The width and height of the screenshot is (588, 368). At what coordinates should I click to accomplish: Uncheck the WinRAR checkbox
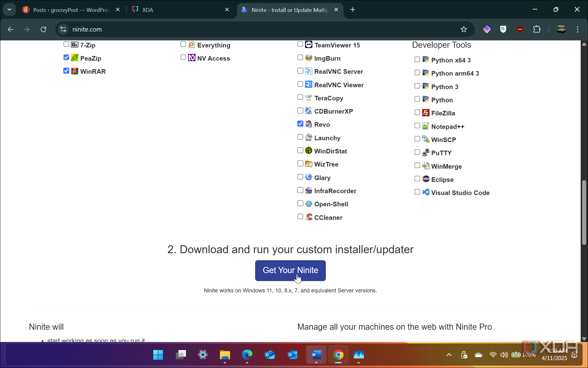click(x=66, y=71)
